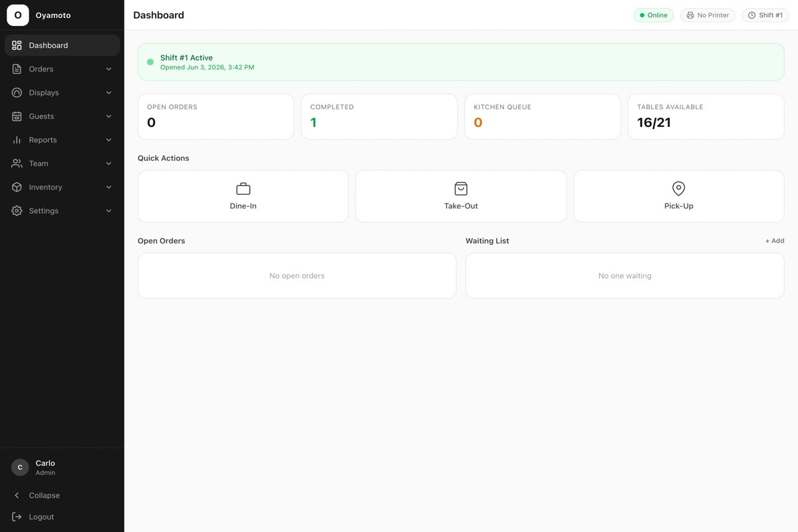Expand the Inventory menu chevron
This screenshot has height=532, width=798.
(x=109, y=188)
